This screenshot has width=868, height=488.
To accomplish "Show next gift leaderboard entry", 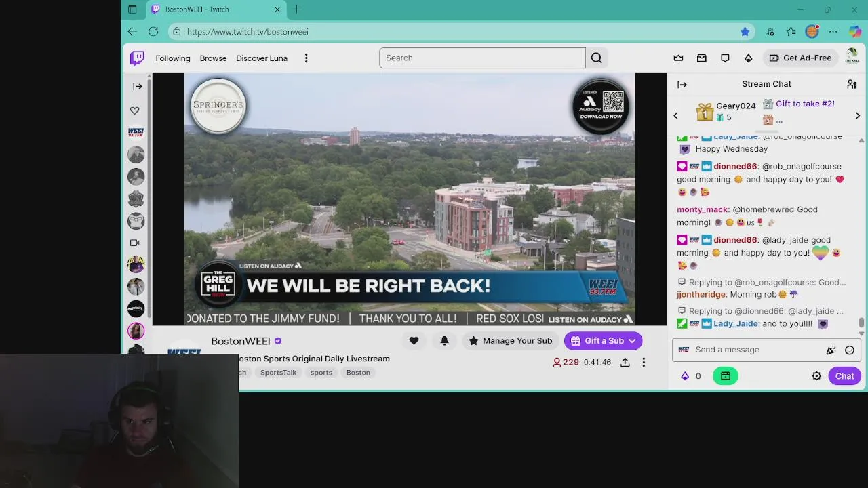I will 857,116.
